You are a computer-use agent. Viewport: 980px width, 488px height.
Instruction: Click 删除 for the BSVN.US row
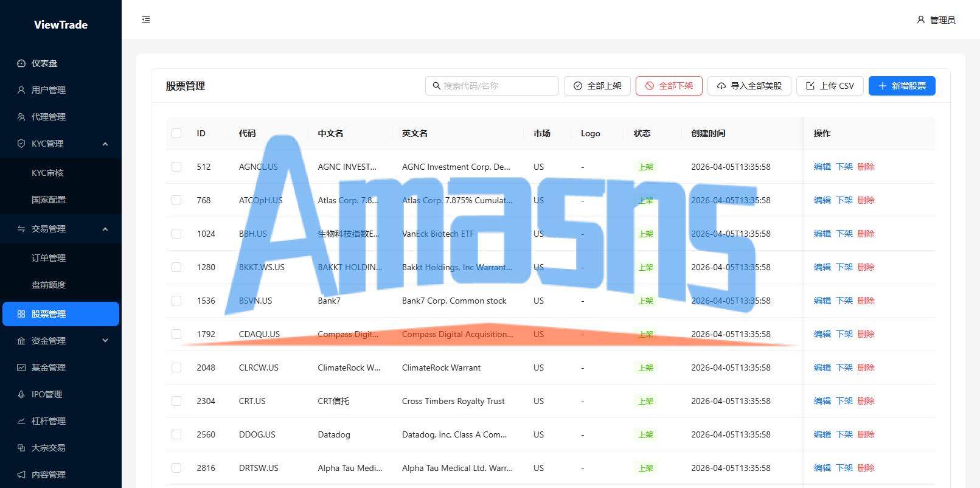pyautogui.click(x=866, y=301)
